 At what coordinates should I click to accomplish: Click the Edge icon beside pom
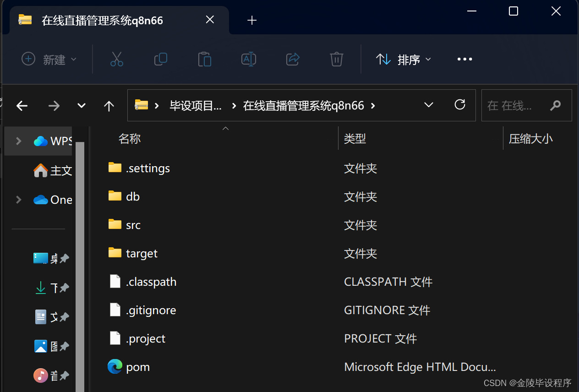coord(115,366)
